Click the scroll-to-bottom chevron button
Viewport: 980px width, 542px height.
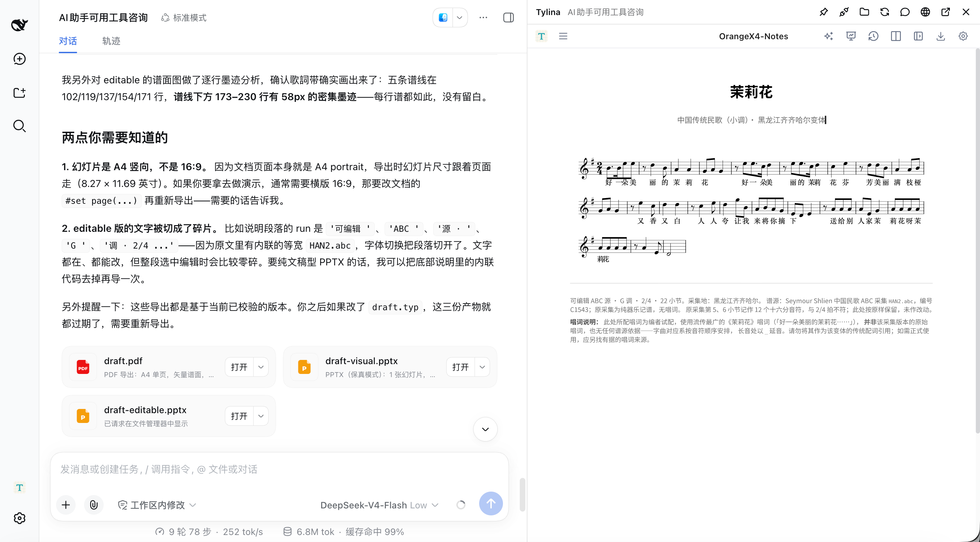(x=485, y=429)
